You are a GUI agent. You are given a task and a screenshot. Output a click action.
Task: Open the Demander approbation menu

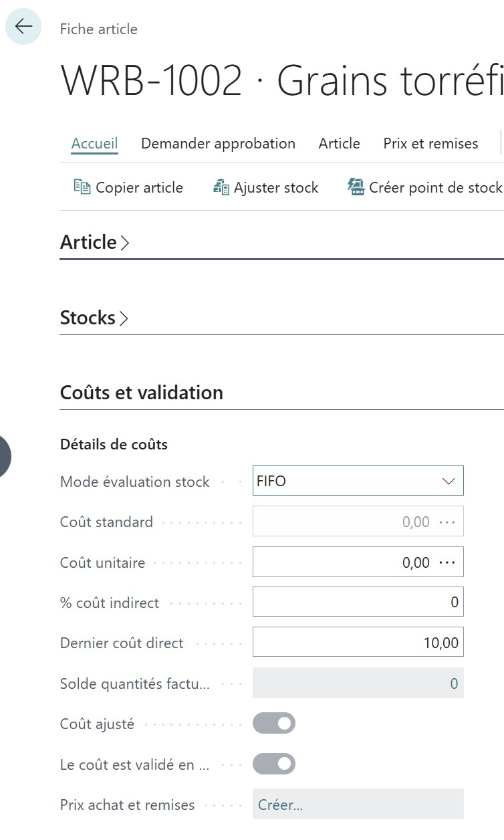[218, 144]
